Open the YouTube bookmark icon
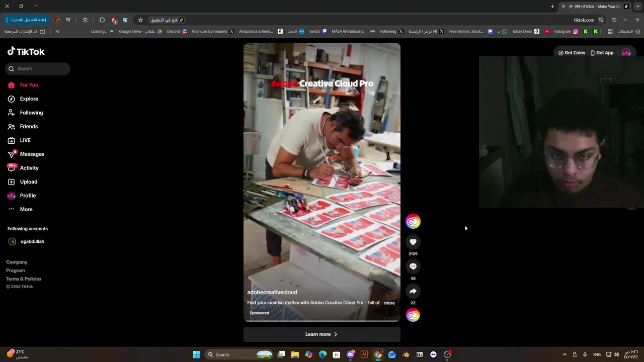The width and height of the screenshot is (644, 362). [547, 32]
